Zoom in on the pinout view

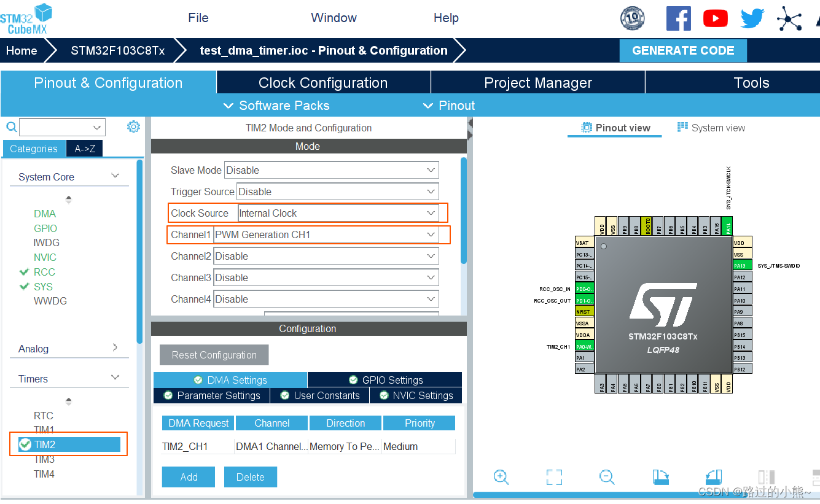501,477
